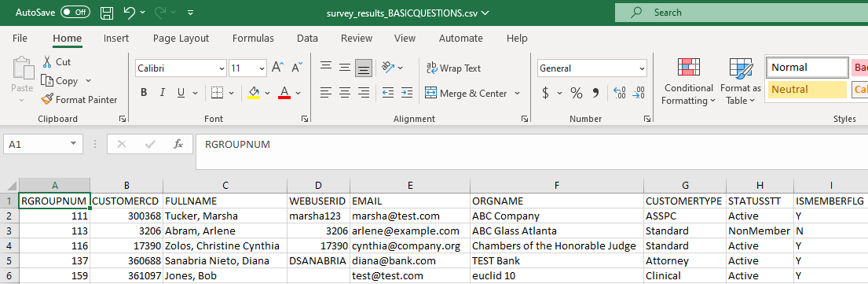The image size is (868, 284).
Task: Click the Format Painter button
Action: tap(79, 100)
